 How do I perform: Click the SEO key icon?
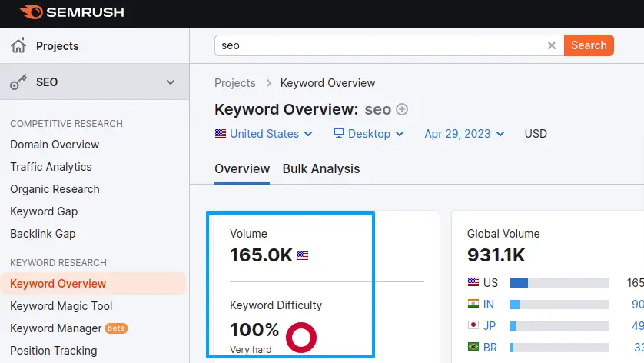18,82
